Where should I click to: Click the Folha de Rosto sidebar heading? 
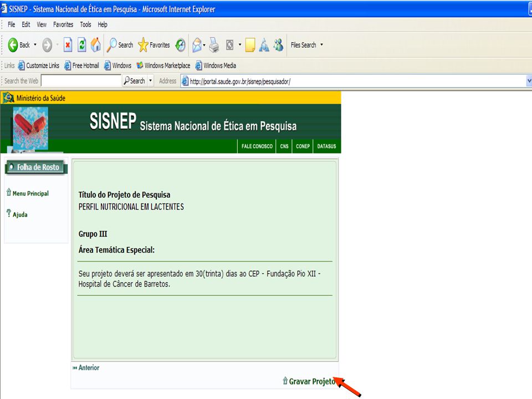tap(37, 167)
